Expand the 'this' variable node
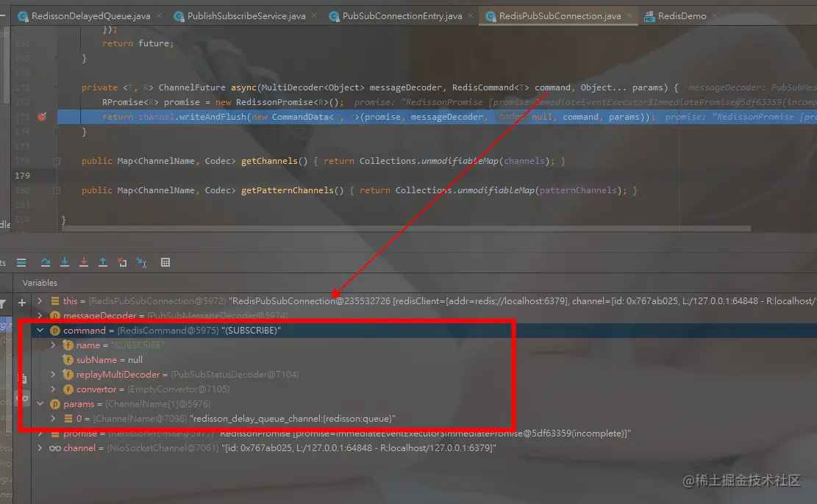817x504 pixels. click(40, 301)
